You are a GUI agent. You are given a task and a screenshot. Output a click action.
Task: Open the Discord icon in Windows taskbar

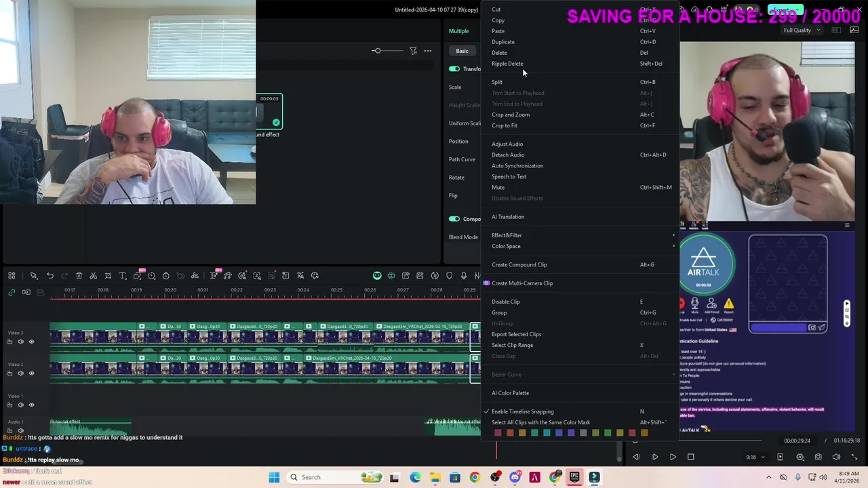pos(515,477)
